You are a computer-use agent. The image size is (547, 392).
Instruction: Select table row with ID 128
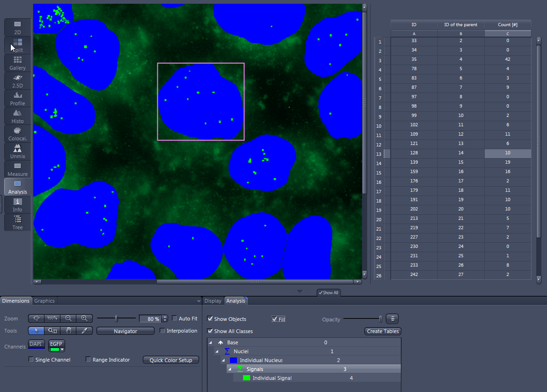point(414,153)
